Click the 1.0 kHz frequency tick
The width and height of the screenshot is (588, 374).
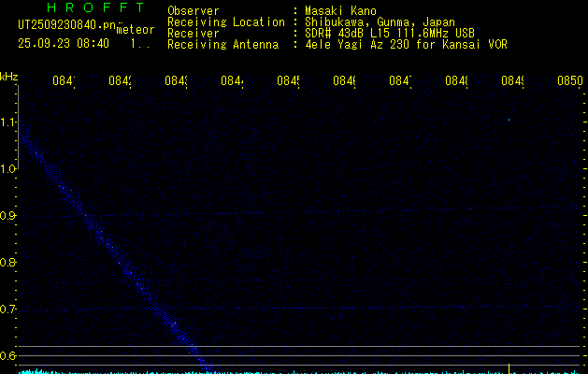tap(8, 169)
